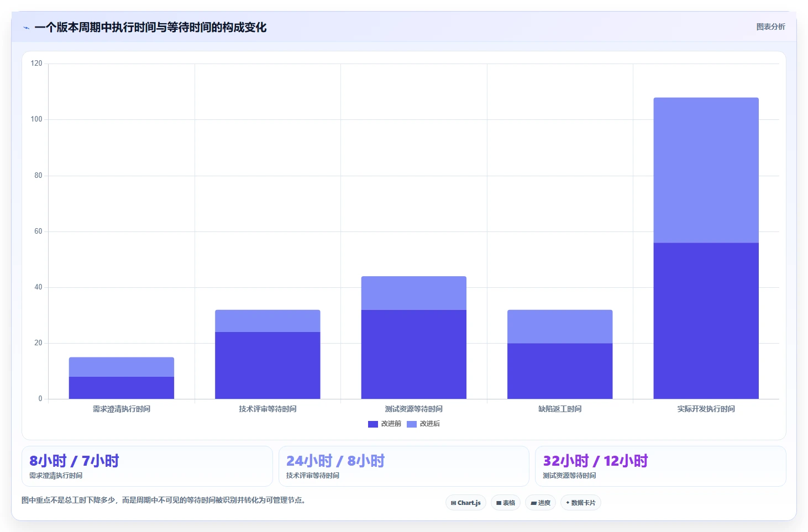Click the light 改进后 bar segment for 测试资源等待时间

[414, 293]
